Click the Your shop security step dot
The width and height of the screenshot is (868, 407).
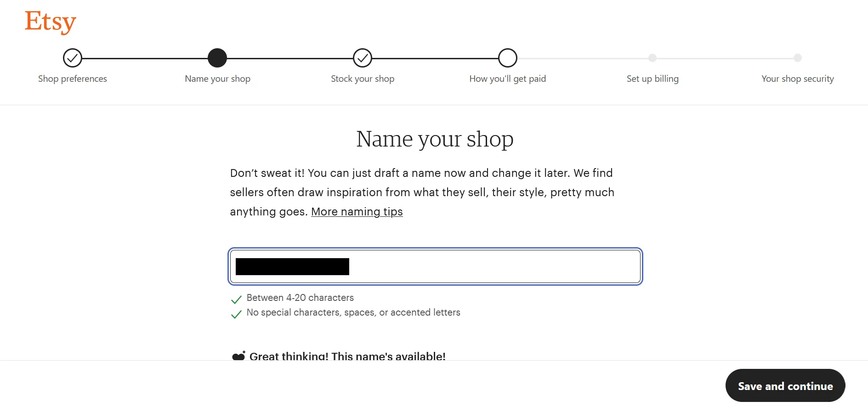[798, 58]
